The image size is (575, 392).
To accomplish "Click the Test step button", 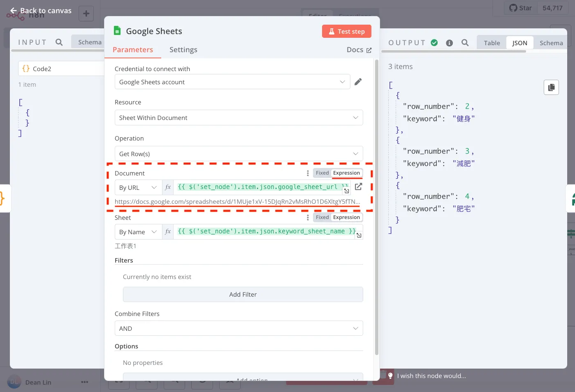I will click(x=347, y=31).
